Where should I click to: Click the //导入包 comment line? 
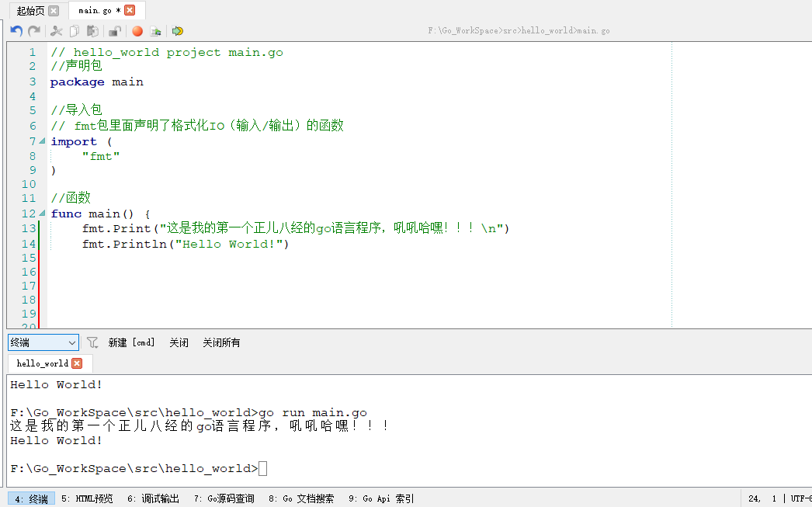coord(76,109)
